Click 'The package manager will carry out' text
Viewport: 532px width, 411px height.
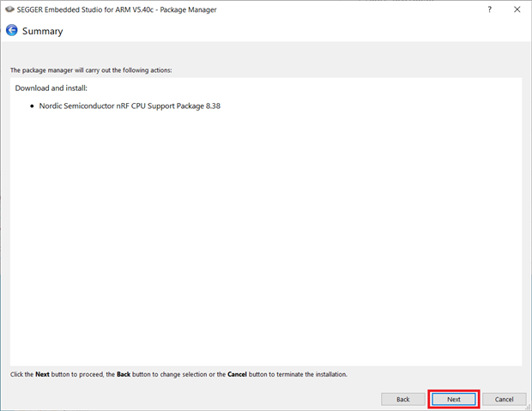pos(91,70)
